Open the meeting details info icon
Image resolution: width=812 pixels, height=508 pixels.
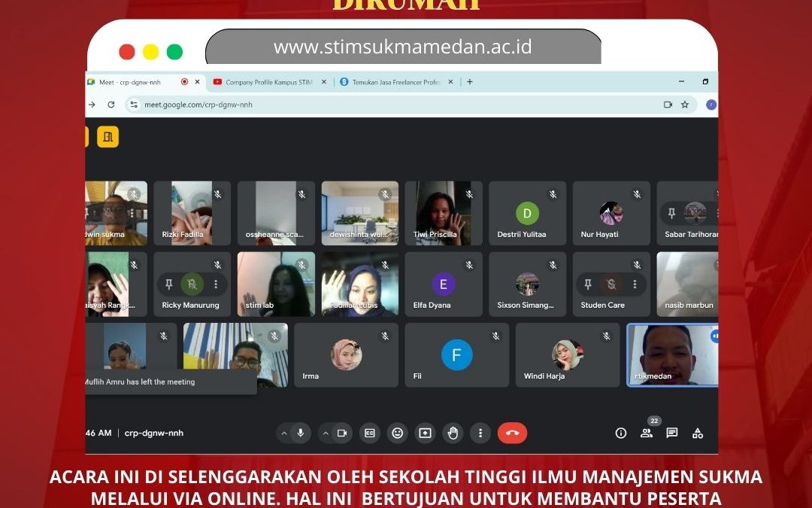tap(621, 433)
